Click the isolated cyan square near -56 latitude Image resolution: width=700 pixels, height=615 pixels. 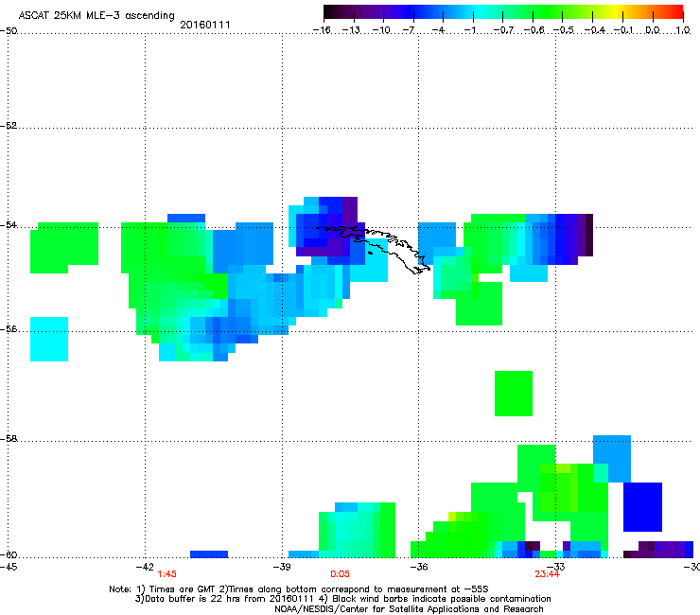(x=49, y=339)
